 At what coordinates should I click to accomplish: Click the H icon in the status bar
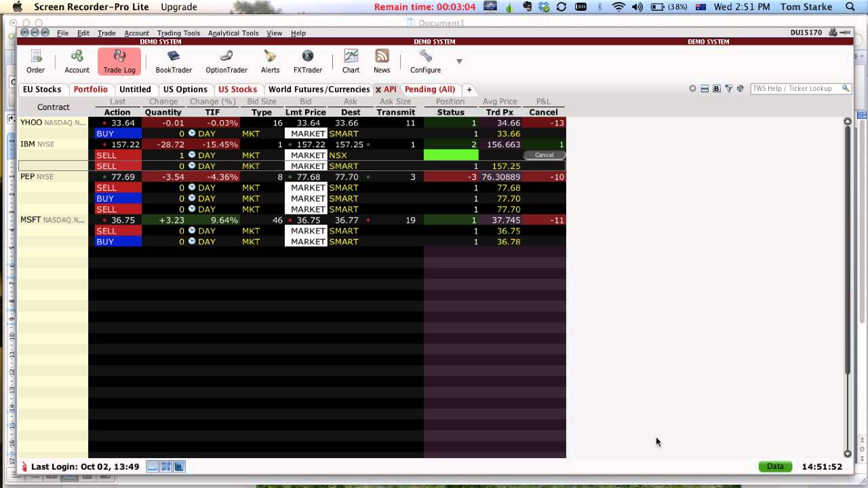pyautogui.click(x=179, y=466)
